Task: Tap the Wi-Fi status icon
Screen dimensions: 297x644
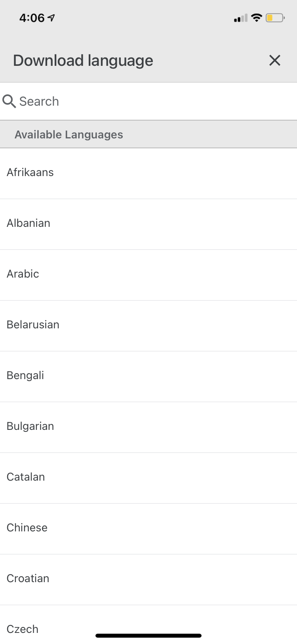Action: click(257, 18)
